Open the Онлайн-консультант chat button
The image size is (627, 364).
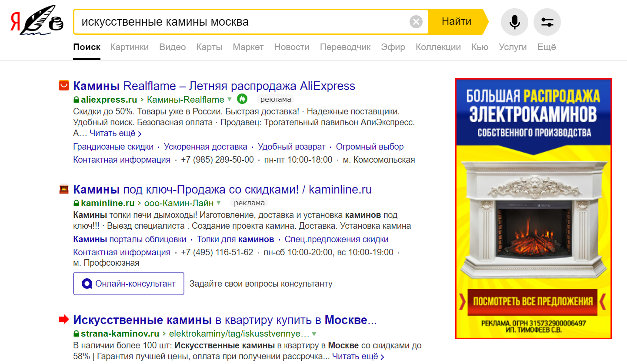pos(129,284)
